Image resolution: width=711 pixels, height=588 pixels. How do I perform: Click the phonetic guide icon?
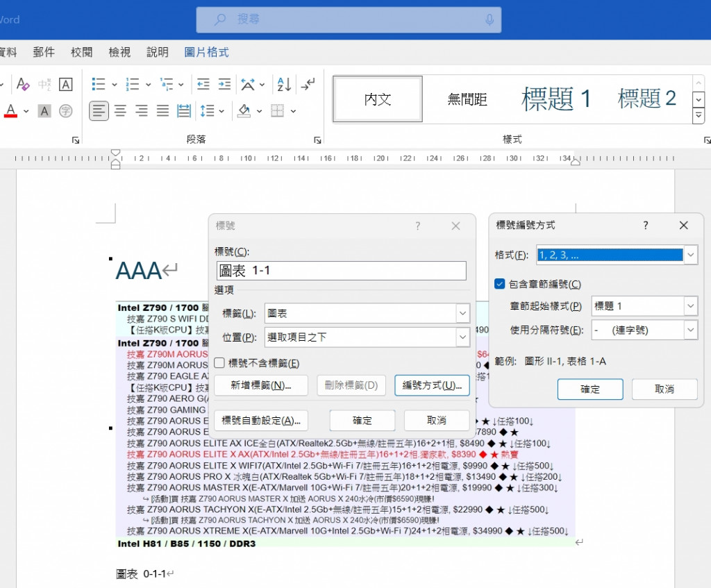(x=44, y=84)
